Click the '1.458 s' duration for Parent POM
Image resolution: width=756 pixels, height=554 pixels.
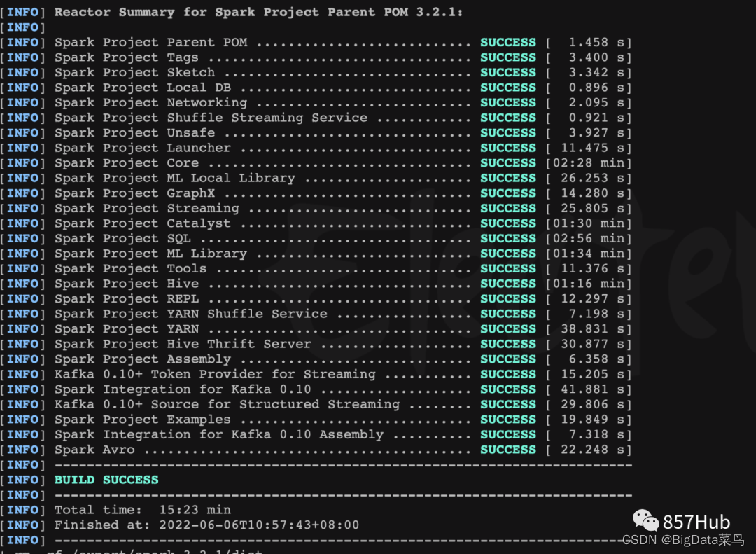(597, 43)
